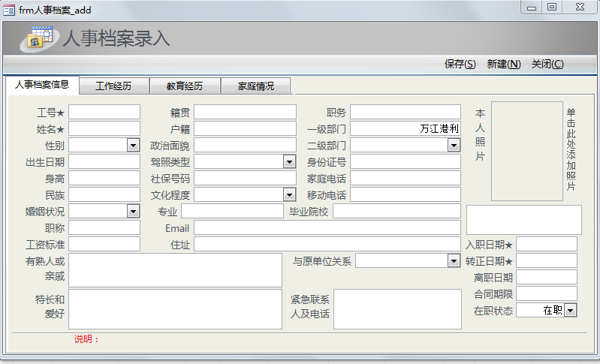Image resolution: width=600 pixels, height=364 pixels.
Task: Click the personnel file header icon
Action: [x=39, y=38]
